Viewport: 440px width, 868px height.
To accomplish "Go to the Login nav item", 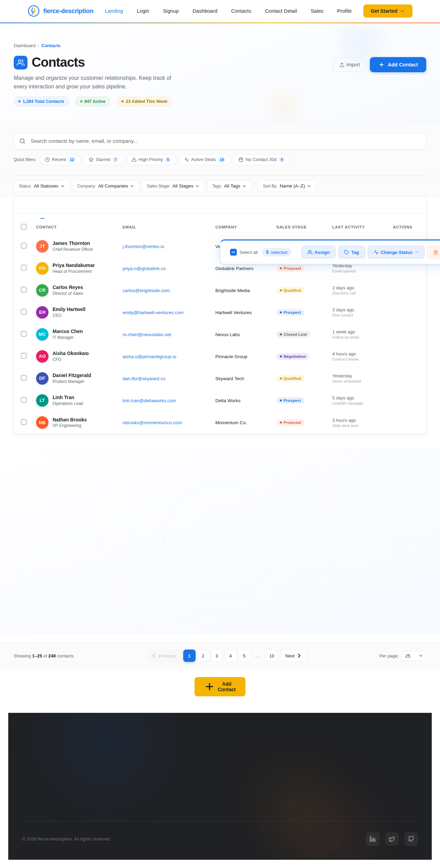I will pos(143,11).
